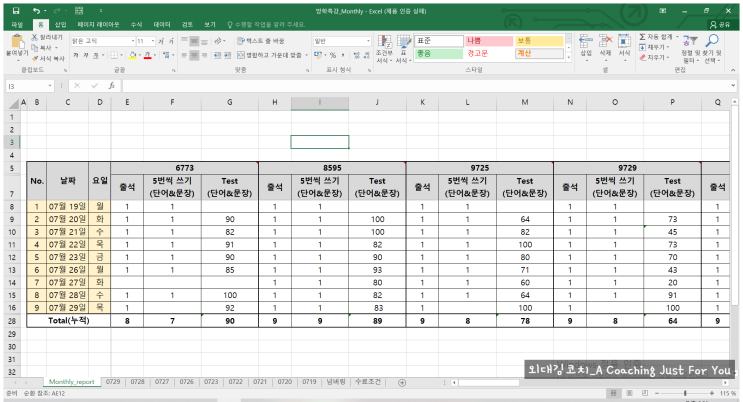
Task: Open font name 맑은 고딕 dropdown
Action: [x=133, y=41]
